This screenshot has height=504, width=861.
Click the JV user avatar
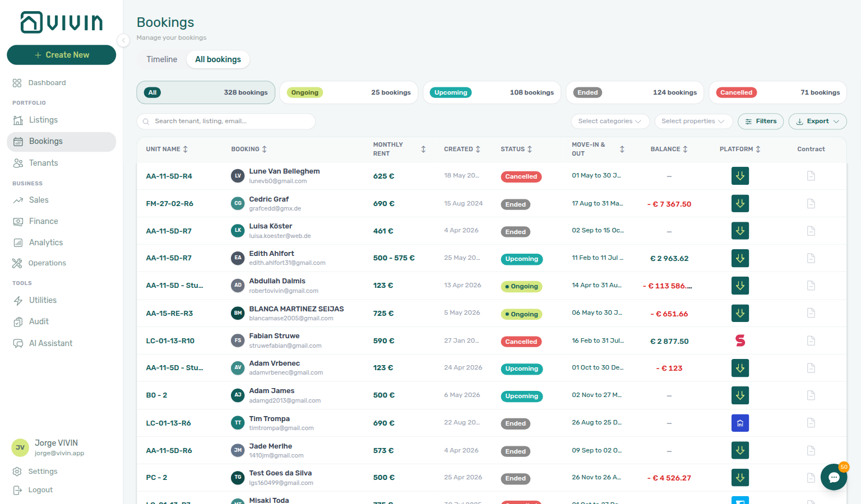click(20, 447)
